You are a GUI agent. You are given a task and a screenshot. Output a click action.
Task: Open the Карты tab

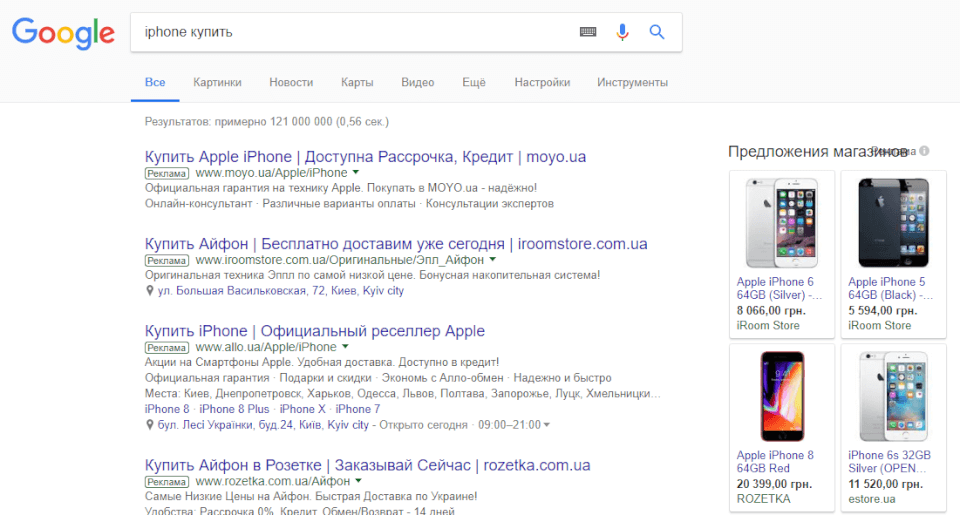pyautogui.click(x=357, y=82)
